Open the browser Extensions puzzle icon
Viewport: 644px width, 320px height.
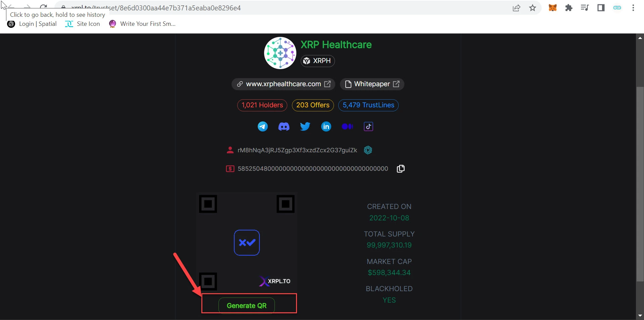coord(569,8)
